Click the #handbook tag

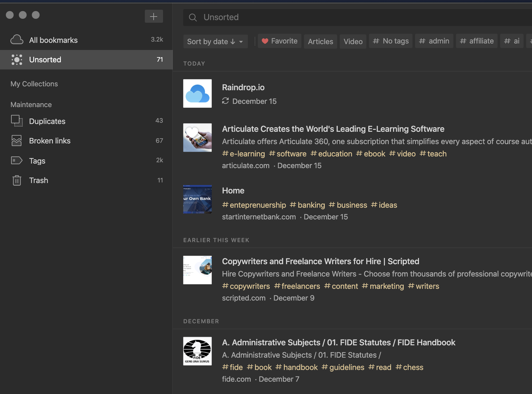click(x=297, y=367)
